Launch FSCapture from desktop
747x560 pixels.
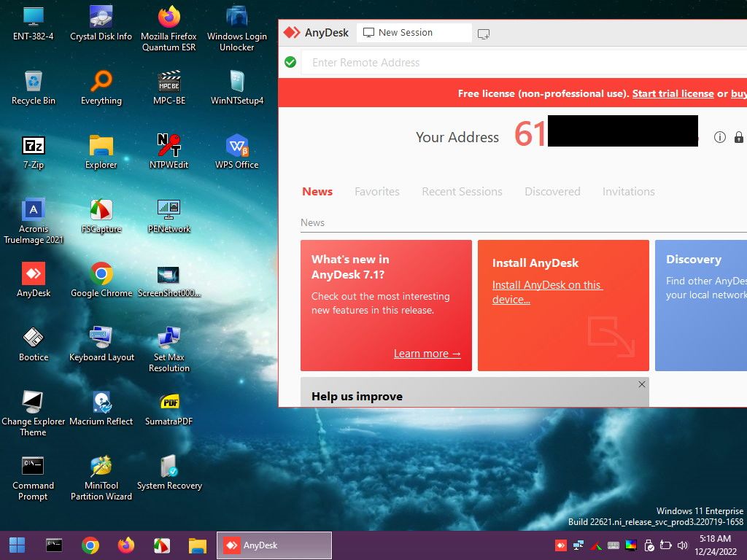point(101,216)
